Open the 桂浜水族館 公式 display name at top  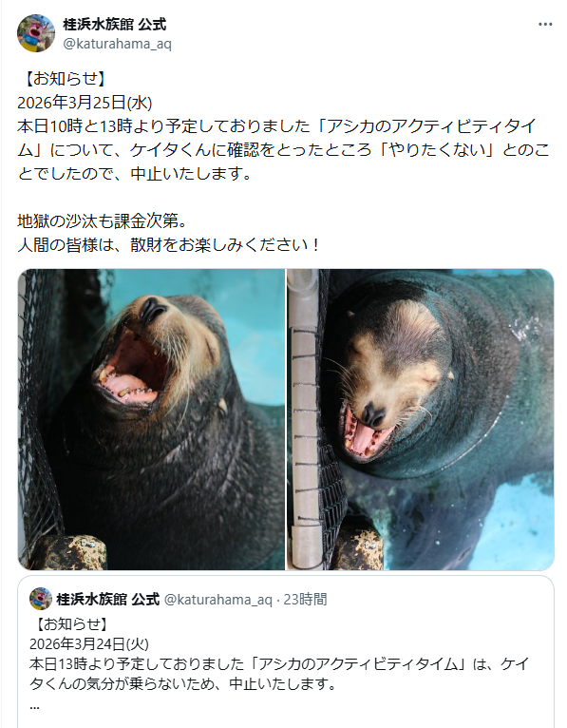click(x=115, y=24)
